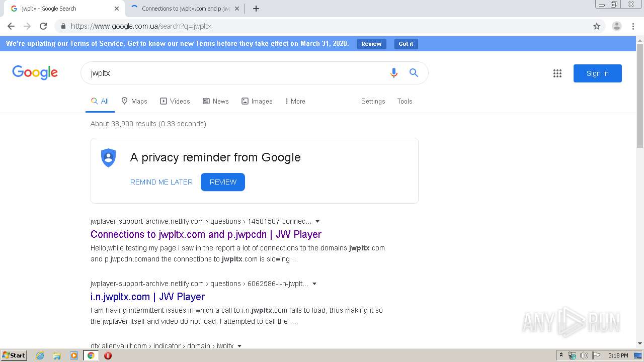This screenshot has height=362, width=644.
Task: Open the Windows Start menu
Action: tap(14, 355)
